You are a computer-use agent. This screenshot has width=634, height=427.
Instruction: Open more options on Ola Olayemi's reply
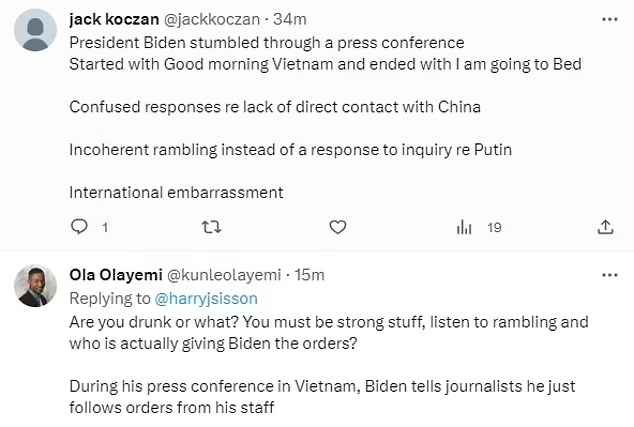tap(608, 273)
